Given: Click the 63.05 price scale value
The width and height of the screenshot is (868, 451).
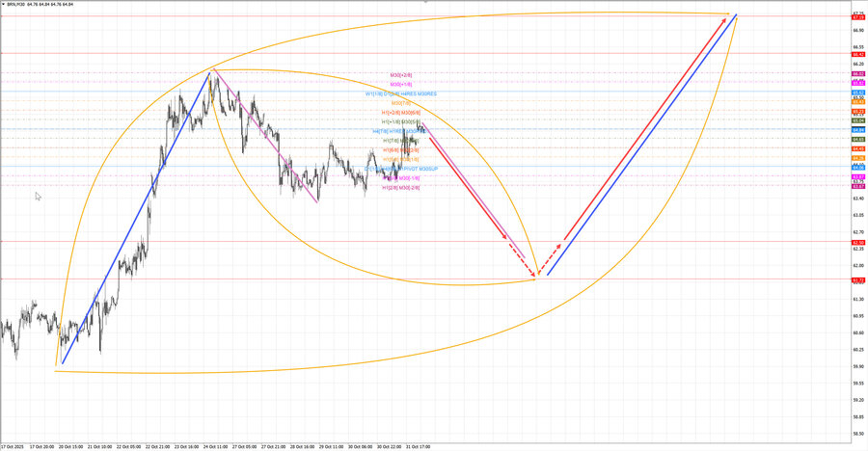Looking at the screenshot, I should (x=858, y=215).
